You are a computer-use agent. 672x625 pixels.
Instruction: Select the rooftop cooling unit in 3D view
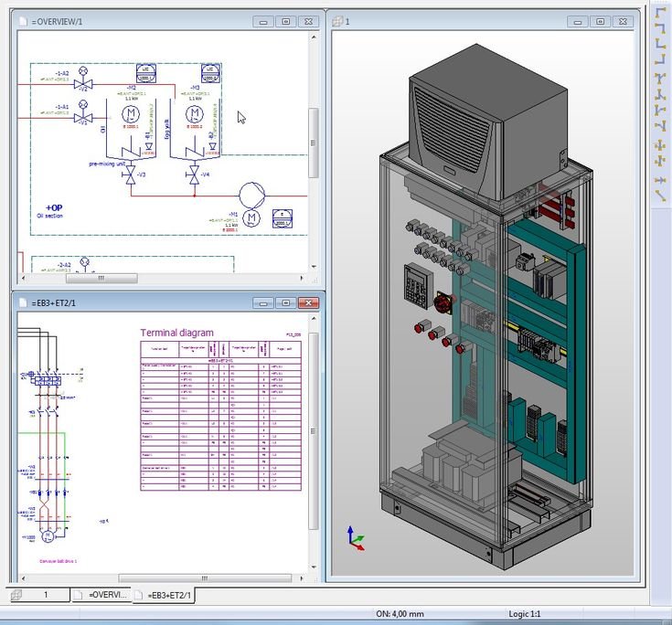488,122
